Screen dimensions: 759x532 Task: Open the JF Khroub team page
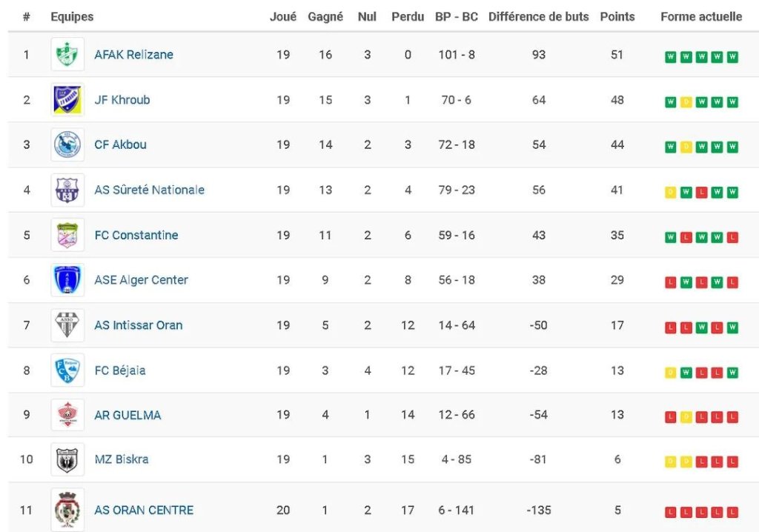tap(122, 100)
